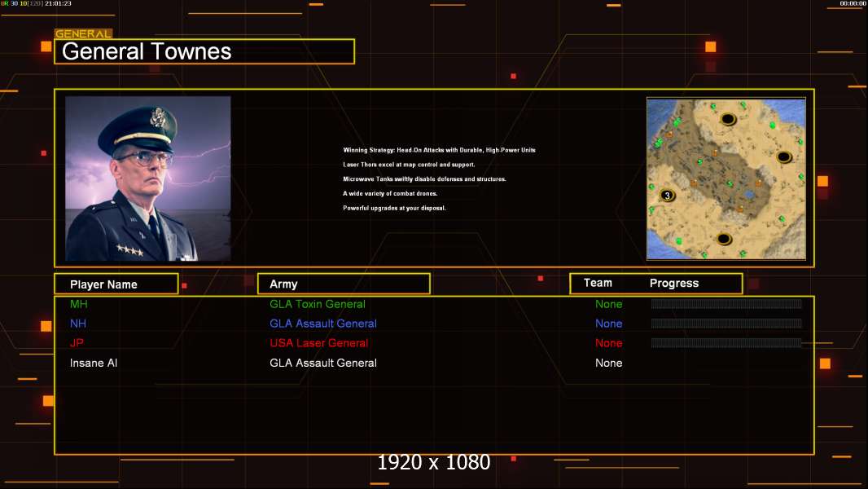This screenshot has width=868, height=489.
Task: Click the orange GENERAL label above the title
Action: pyautogui.click(x=84, y=33)
